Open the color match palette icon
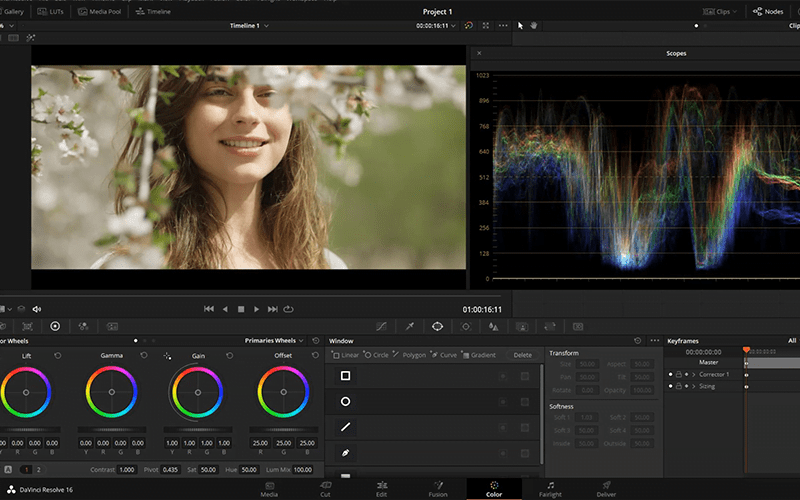 click(27, 327)
